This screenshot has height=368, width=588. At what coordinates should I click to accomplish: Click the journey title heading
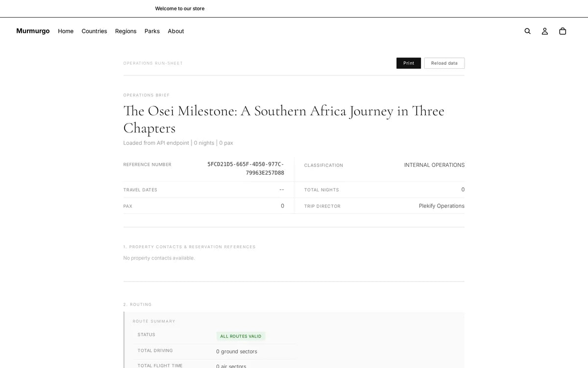tap(284, 119)
